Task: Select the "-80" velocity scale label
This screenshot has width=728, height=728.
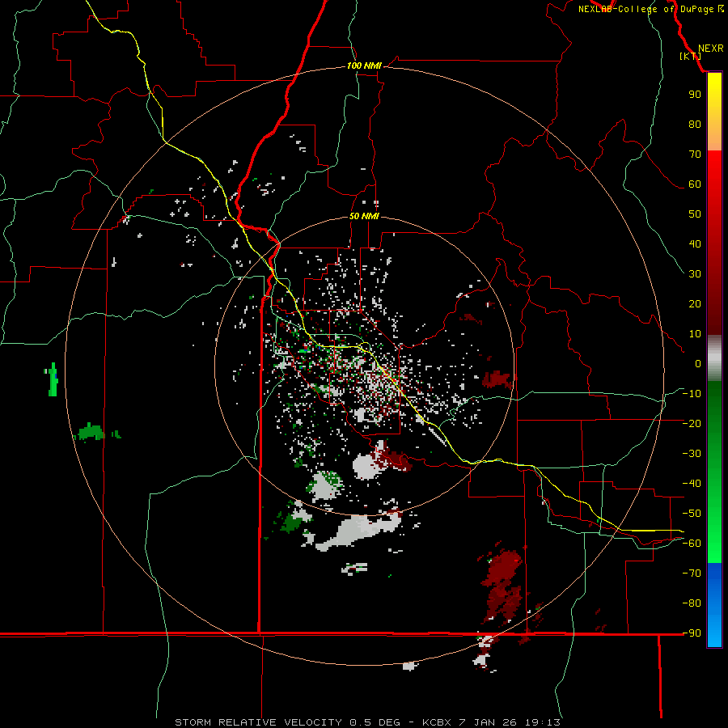Action: pyautogui.click(x=692, y=603)
